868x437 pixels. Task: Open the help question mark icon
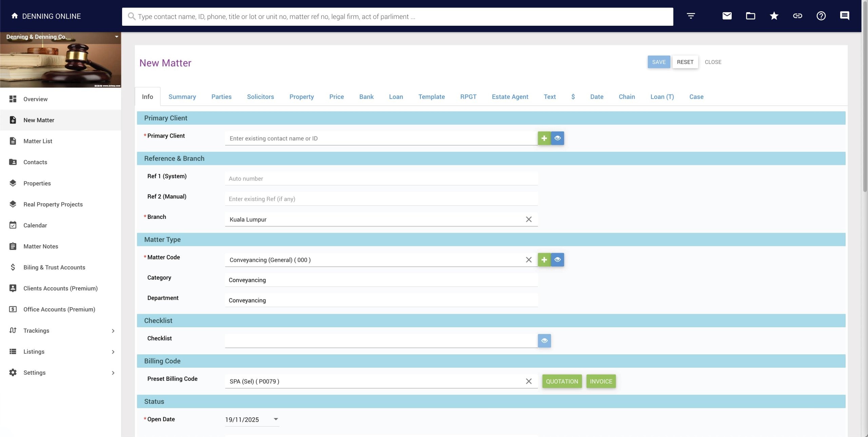(x=821, y=16)
